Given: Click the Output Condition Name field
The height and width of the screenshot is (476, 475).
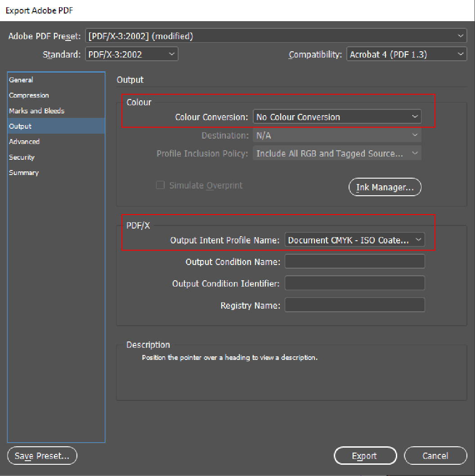Looking at the screenshot, I should tap(354, 261).
